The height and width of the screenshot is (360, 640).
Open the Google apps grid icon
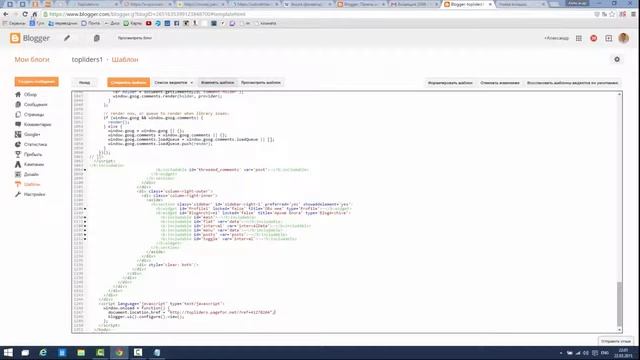pyautogui.click(x=579, y=38)
